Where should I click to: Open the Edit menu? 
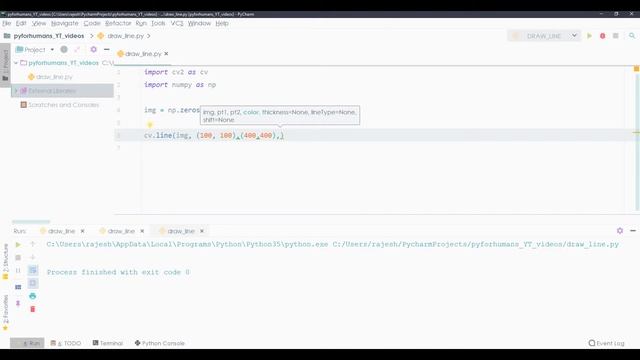point(21,23)
